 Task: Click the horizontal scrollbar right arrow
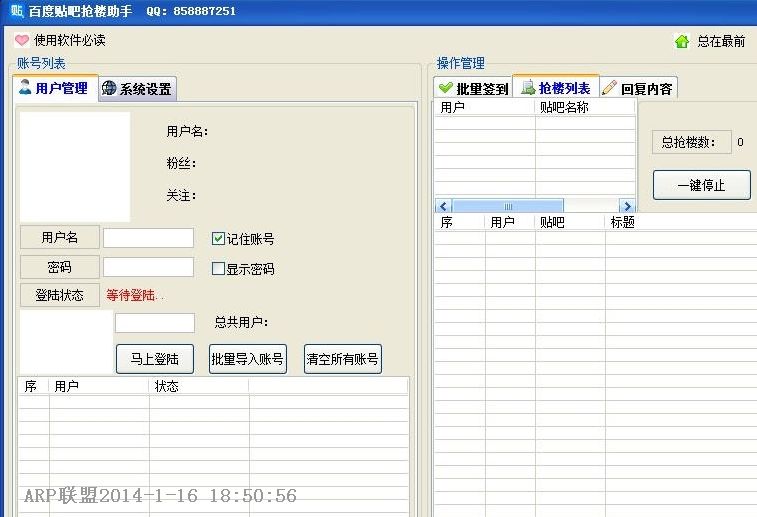tap(627, 206)
